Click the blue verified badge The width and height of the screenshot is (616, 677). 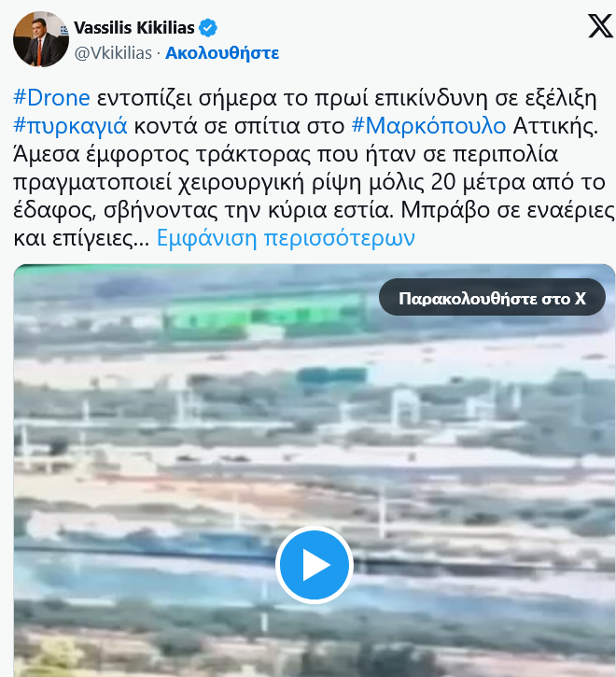(207, 28)
